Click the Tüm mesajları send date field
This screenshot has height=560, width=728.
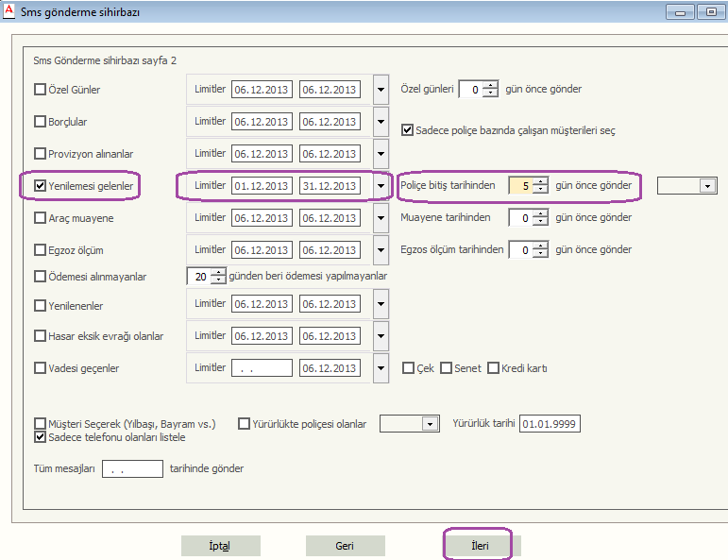coord(132,468)
